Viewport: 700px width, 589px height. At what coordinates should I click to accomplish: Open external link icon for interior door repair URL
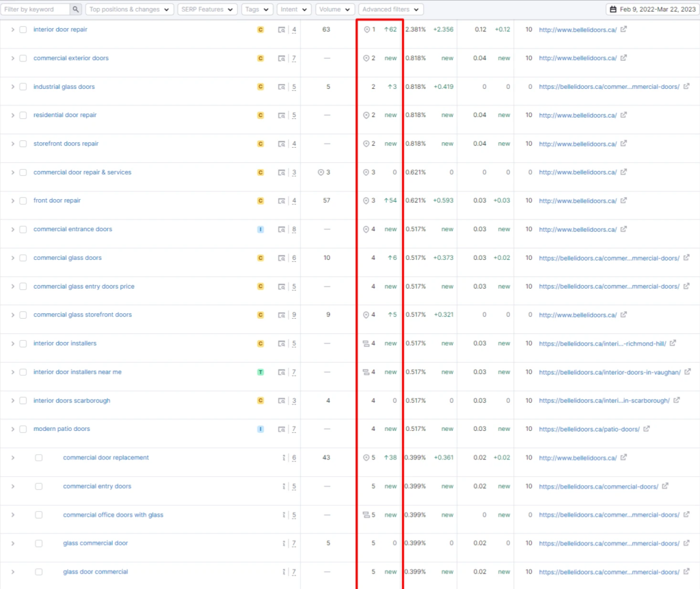(623, 29)
